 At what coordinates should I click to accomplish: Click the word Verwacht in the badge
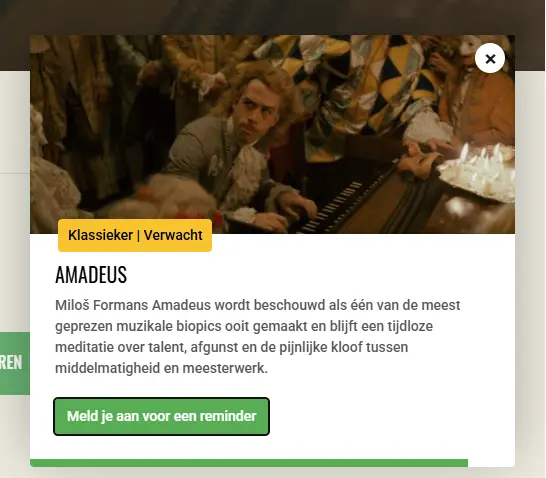pyautogui.click(x=173, y=235)
